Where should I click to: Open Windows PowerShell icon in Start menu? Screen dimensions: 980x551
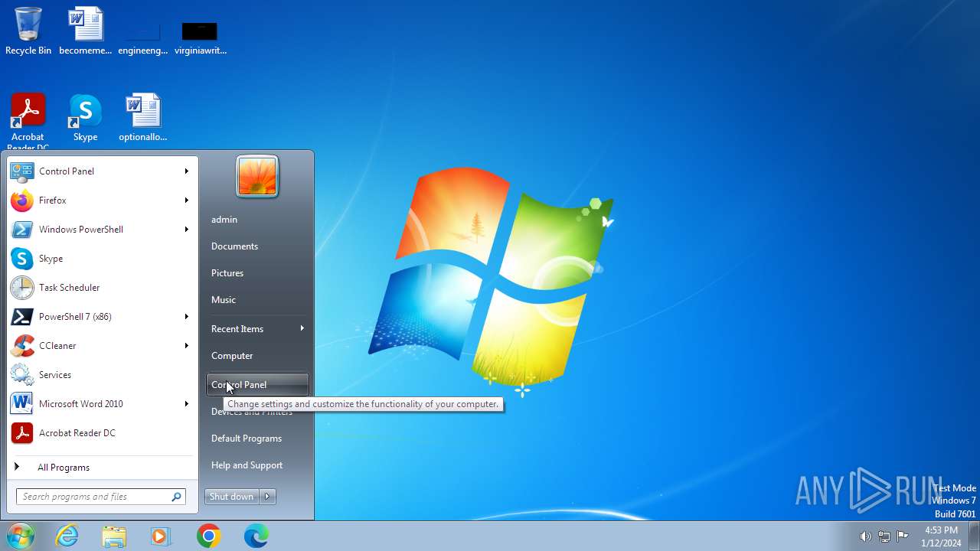(x=21, y=230)
